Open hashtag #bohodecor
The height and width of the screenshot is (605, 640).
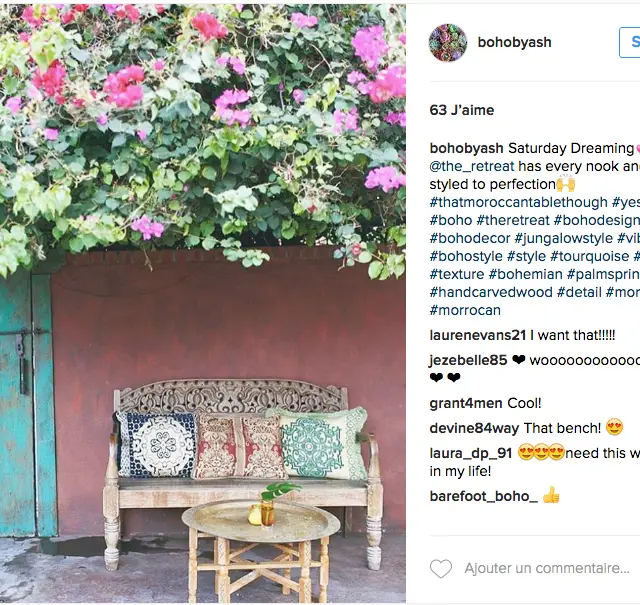point(470,238)
